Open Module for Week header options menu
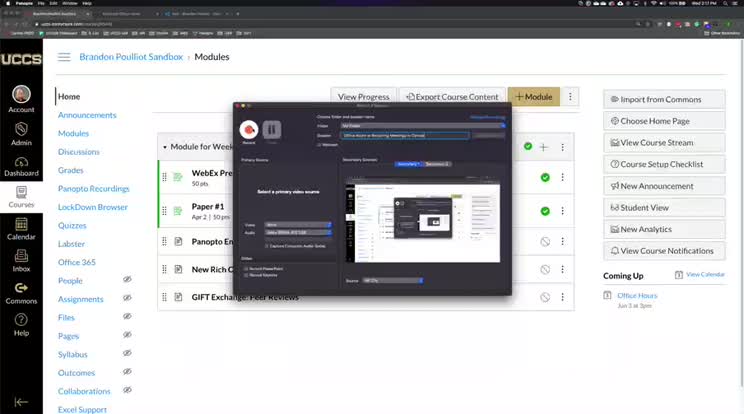Screen dimensions: 744x414 pyautogui.click(x=563, y=147)
